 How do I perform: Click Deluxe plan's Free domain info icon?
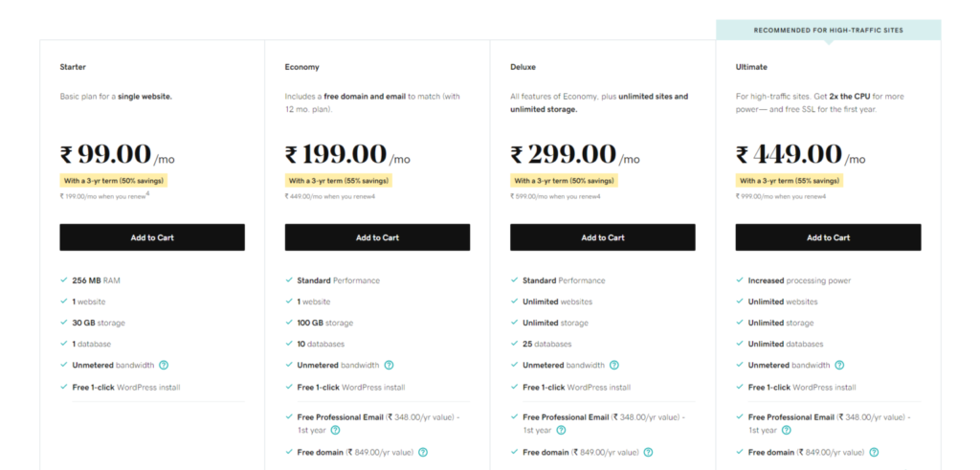tap(648, 452)
